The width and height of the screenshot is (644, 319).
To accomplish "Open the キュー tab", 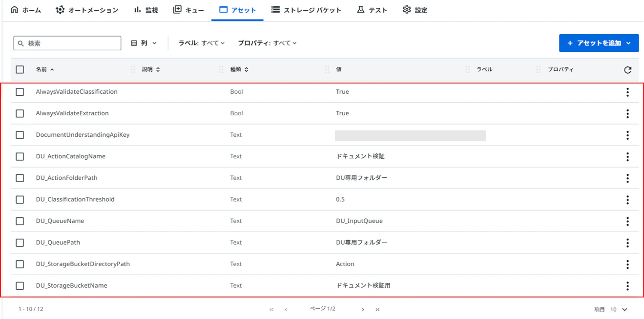I will click(x=188, y=10).
